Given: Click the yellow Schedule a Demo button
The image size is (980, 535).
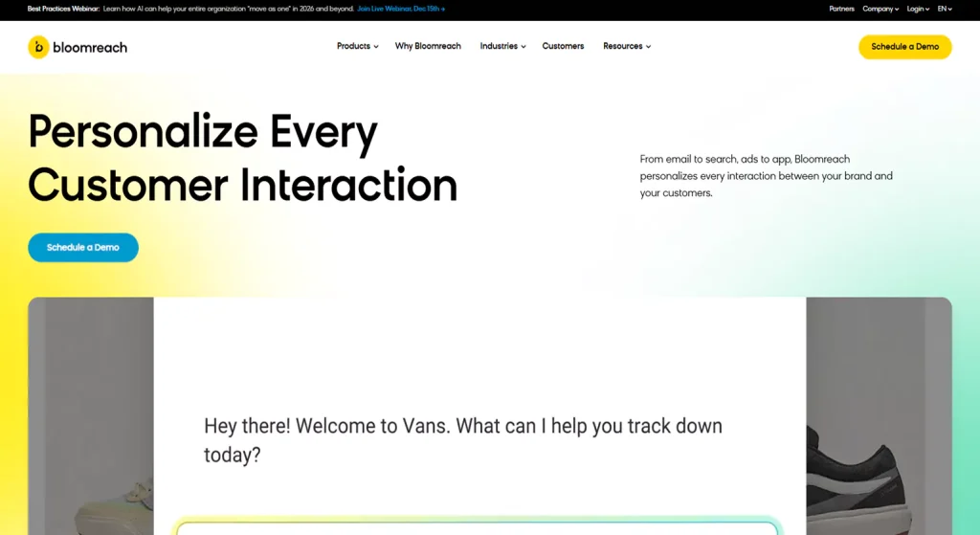Looking at the screenshot, I should coord(905,47).
